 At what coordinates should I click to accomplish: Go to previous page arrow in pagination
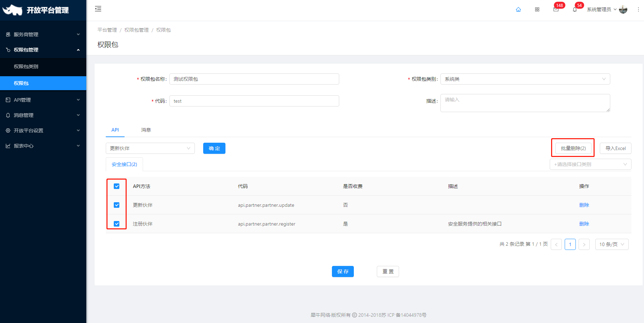click(556, 244)
